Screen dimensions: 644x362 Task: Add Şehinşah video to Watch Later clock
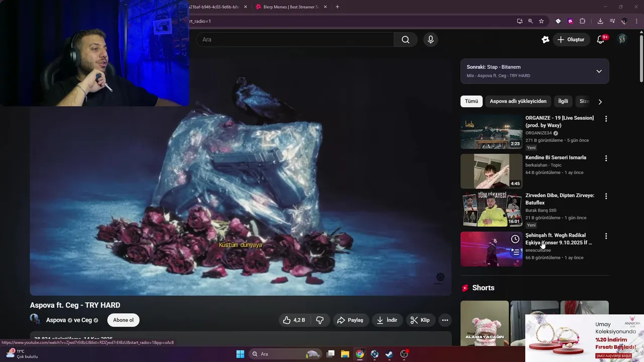(515, 239)
